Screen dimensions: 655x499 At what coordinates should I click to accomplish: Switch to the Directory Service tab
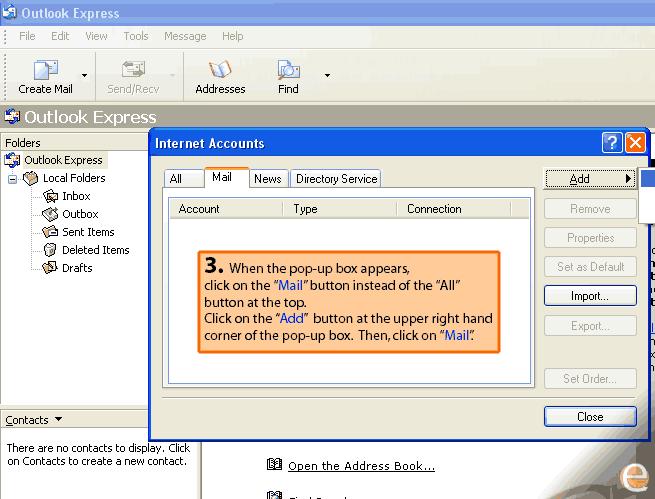click(336, 179)
